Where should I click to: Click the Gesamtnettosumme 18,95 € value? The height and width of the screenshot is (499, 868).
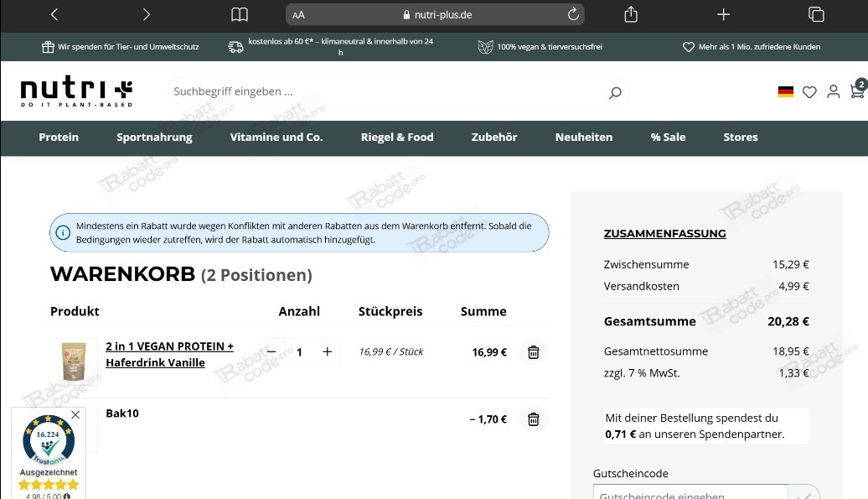791,351
